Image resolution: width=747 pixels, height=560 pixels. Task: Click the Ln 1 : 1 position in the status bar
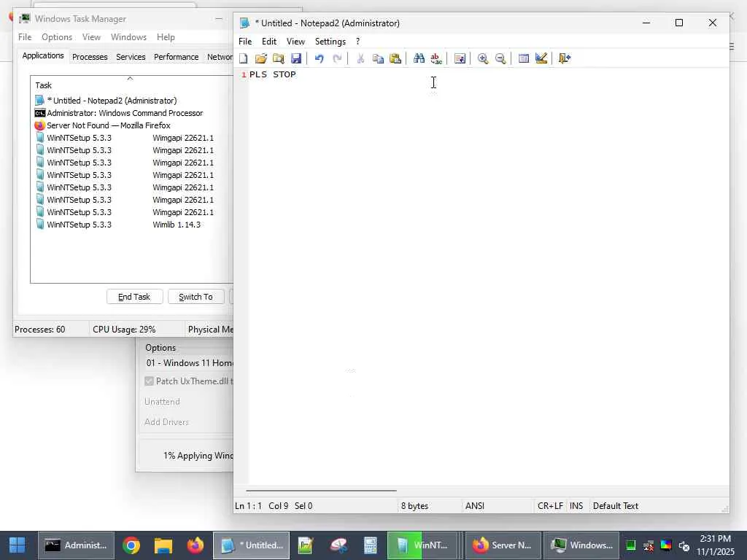click(248, 506)
